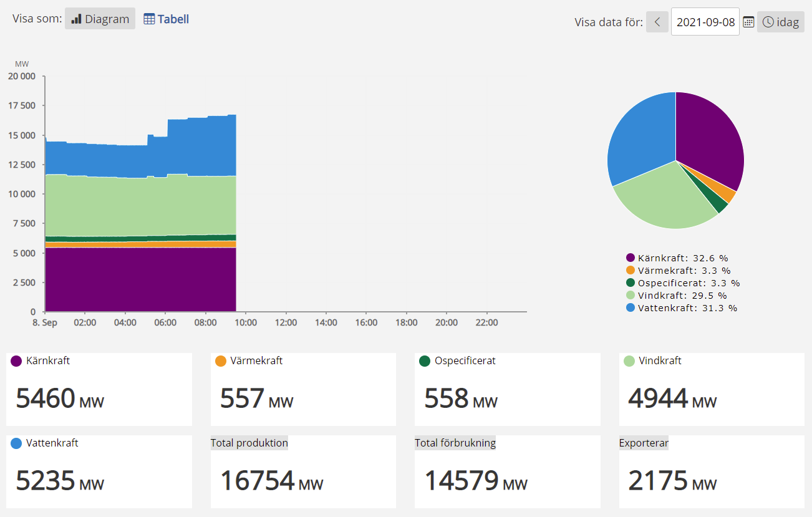This screenshot has height=517, width=812.
Task: Click the date field 2021-09-08
Action: (x=705, y=22)
